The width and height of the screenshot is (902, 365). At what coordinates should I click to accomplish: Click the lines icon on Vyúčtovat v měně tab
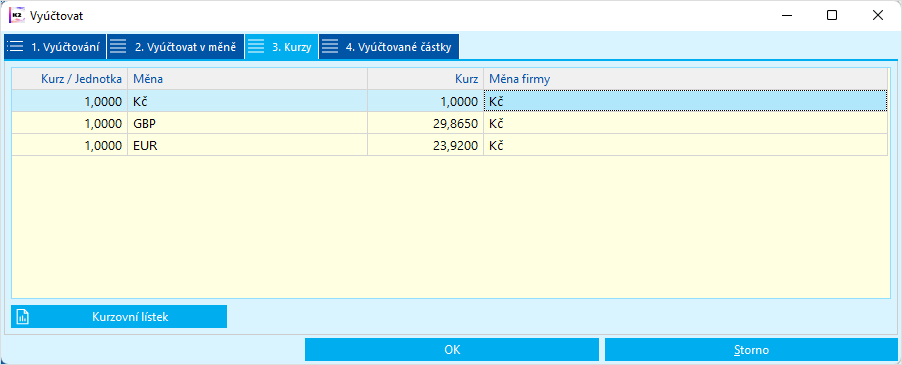[x=118, y=47]
